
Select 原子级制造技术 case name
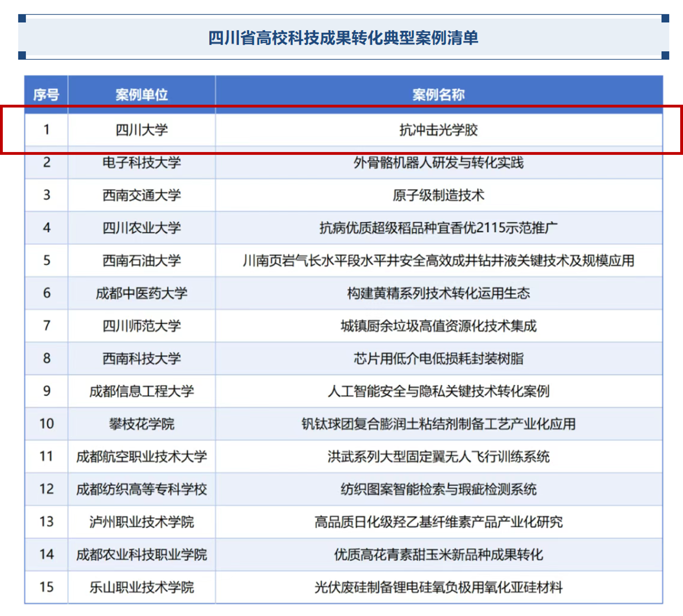tap(438, 195)
